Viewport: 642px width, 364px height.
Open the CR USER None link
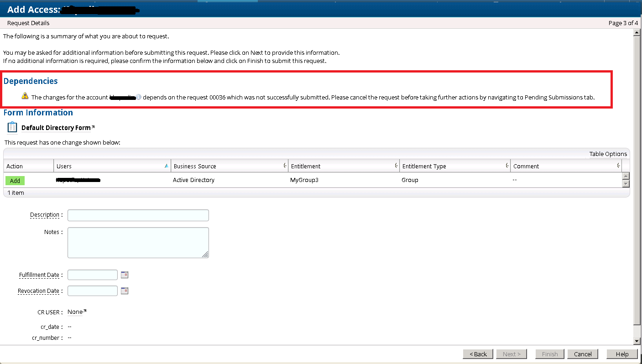(76, 312)
